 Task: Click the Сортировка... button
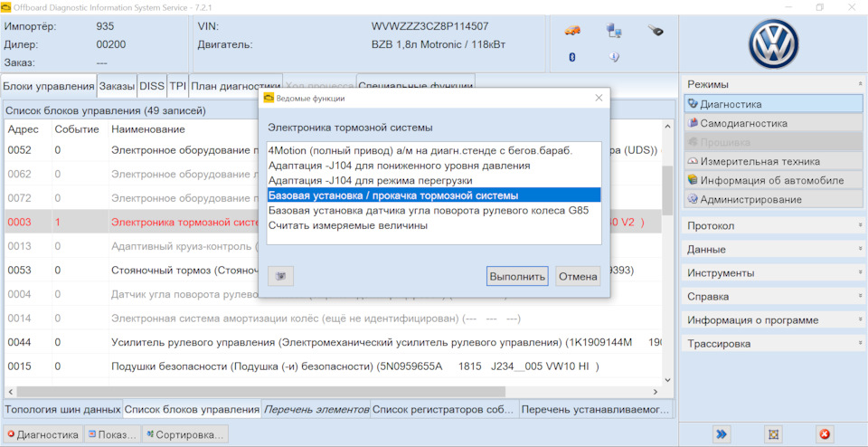(184, 435)
